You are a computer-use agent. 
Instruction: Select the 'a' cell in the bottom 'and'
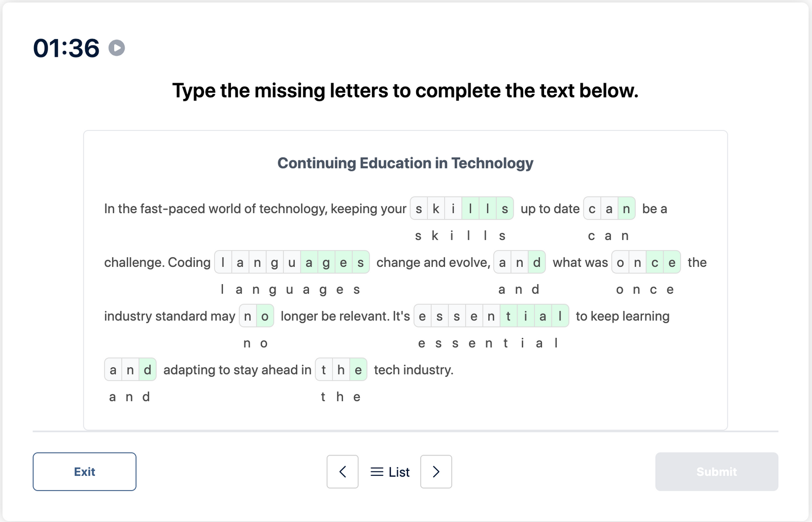coord(113,370)
